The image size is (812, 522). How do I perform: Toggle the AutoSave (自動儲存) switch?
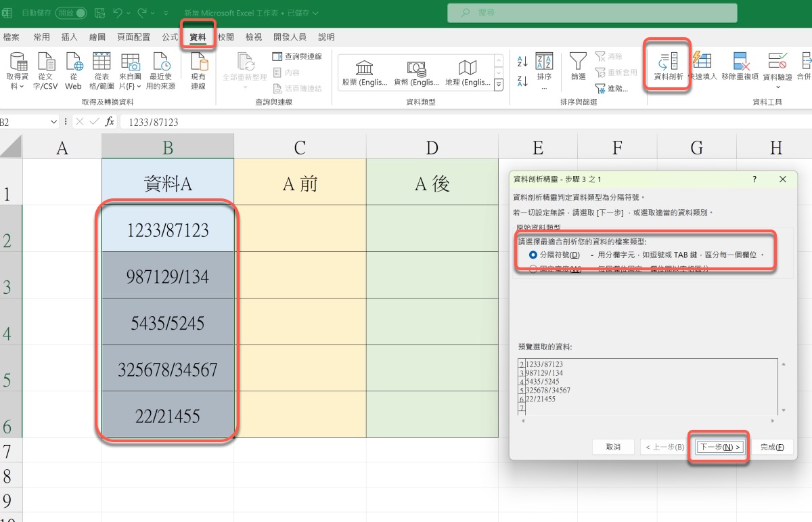click(x=70, y=13)
